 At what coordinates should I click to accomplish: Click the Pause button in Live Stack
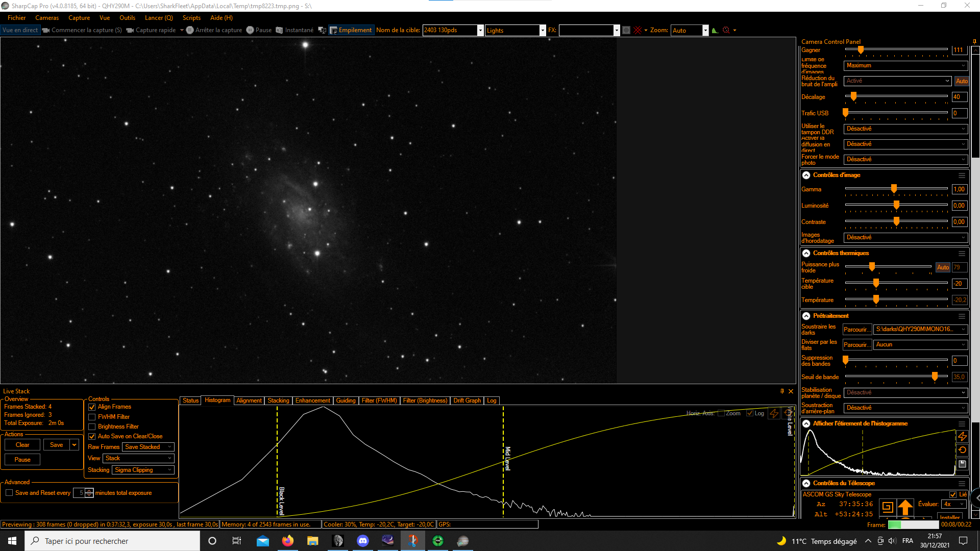pyautogui.click(x=22, y=460)
